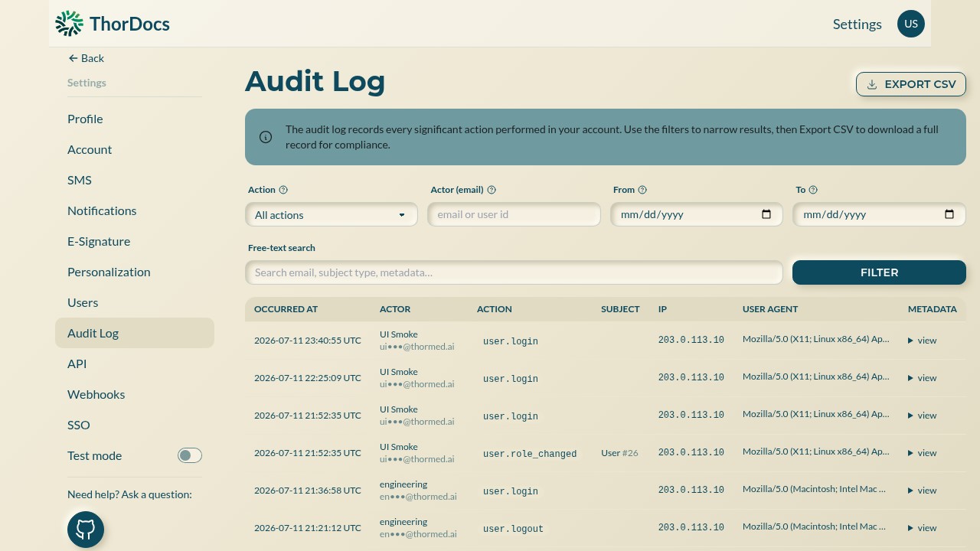Click the ThorDocs logo icon

(x=69, y=24)
